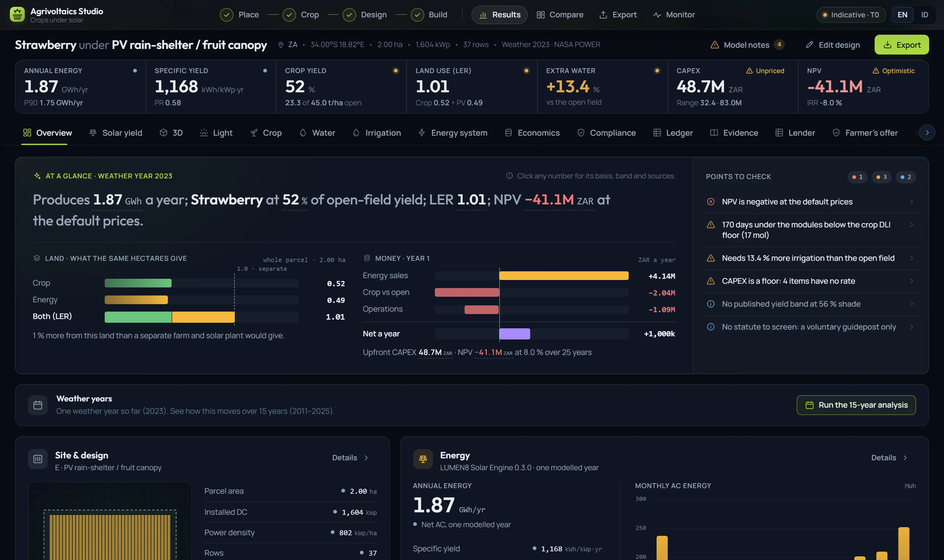Click the red error icon for NPV is negative
This screenshot has height=560, width=944.
click(710, 202)
